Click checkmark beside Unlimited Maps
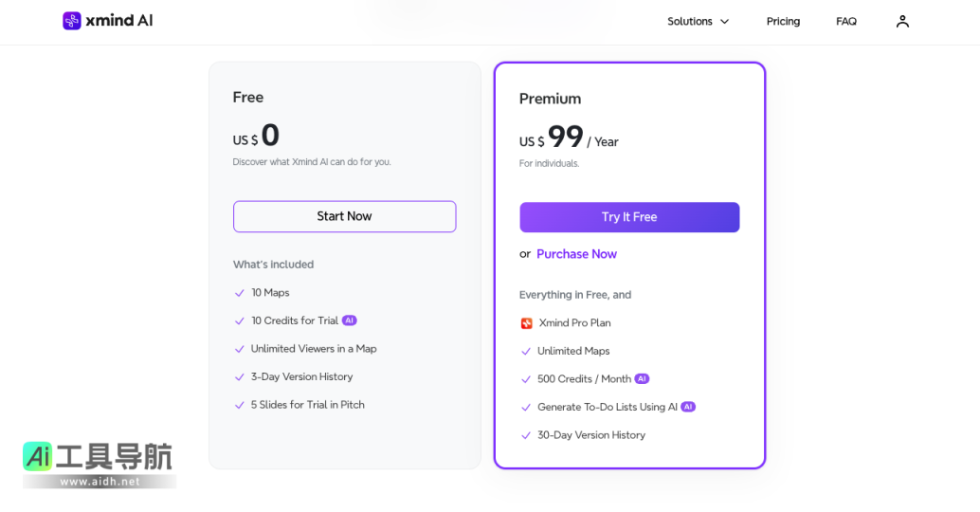 [526, 352]
